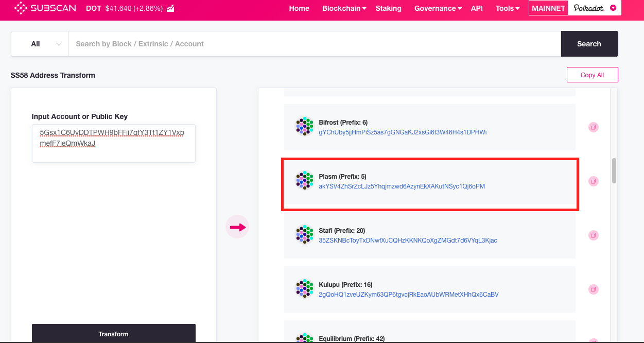Select the Plasm address akYSV4ZhSr...
Screen dimensions: 644x343
402,186
